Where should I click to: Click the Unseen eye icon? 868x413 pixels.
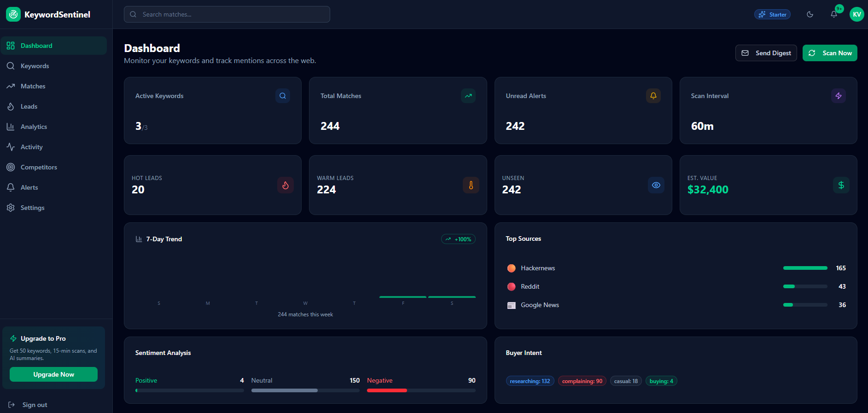tap(656, 185)
